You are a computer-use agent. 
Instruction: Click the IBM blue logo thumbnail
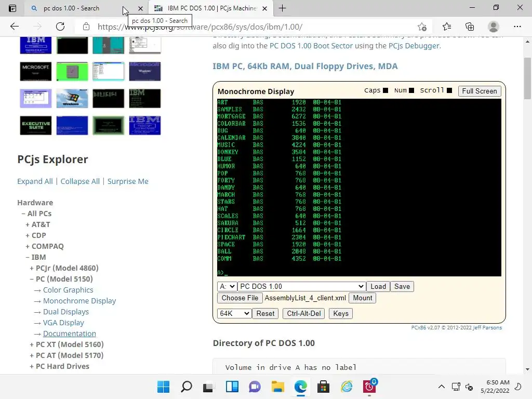[36, 45]
